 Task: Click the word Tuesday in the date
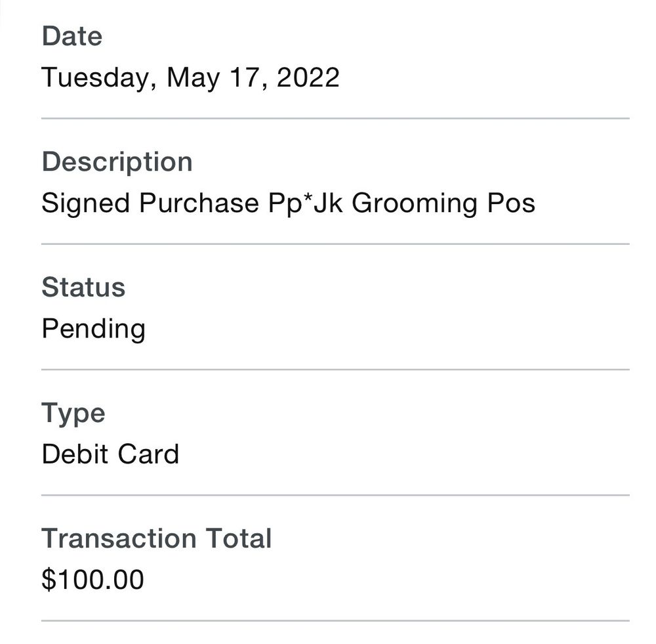(95, 78)
